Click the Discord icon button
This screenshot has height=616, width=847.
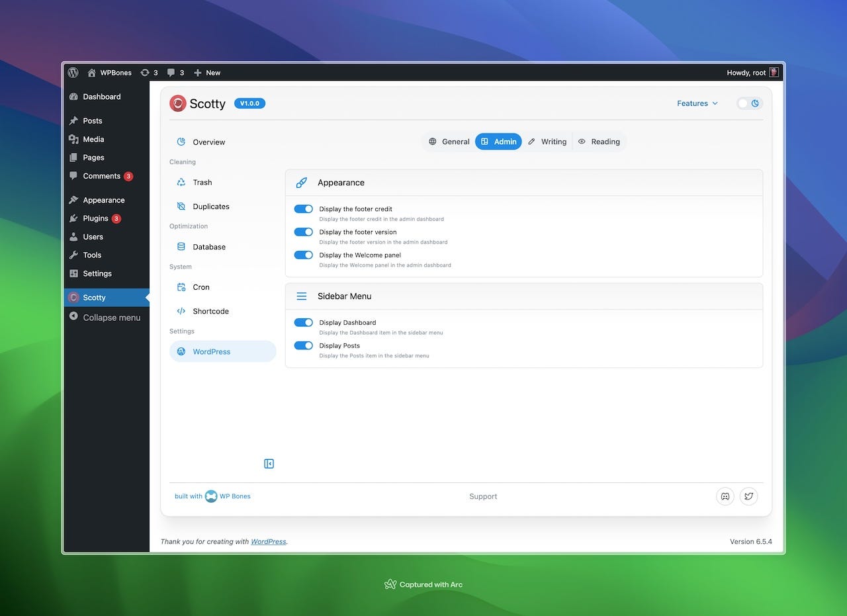(725, 496)
